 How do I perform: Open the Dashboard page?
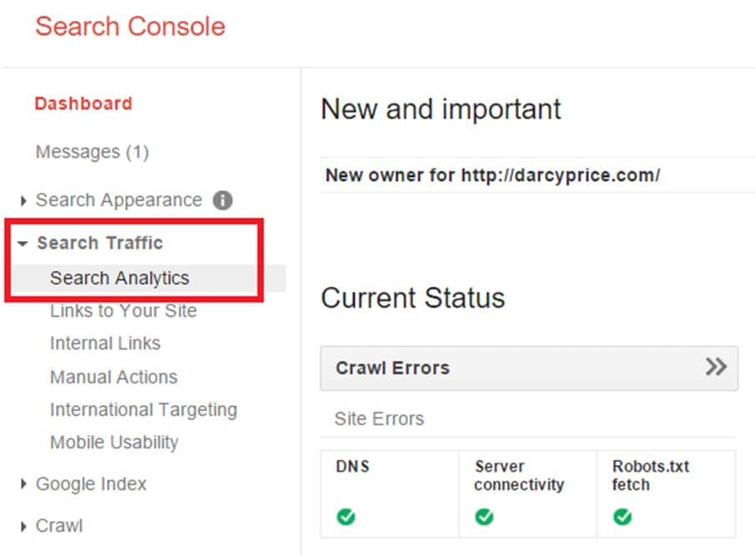(83, 103)
